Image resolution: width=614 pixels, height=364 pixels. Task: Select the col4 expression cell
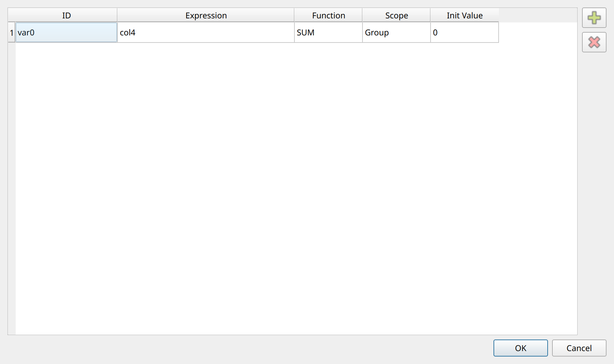point(206,33)
